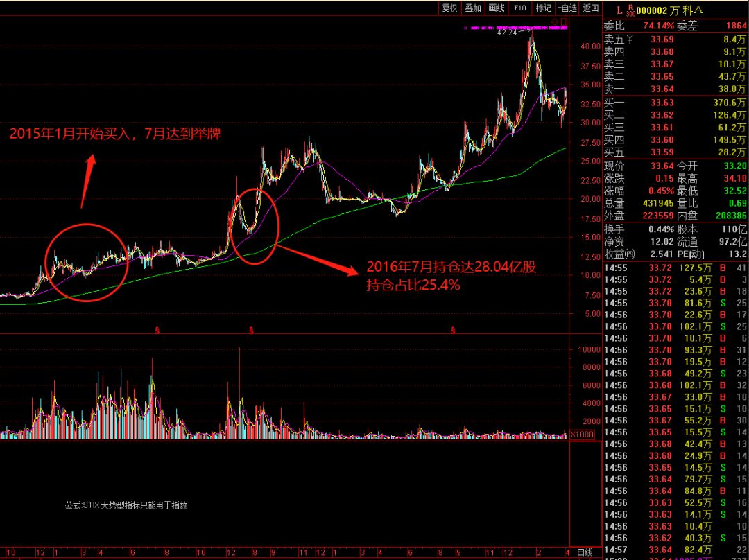Open F10 company info
749x560 pixels.
pyautogui.click(x=520, y=8)
